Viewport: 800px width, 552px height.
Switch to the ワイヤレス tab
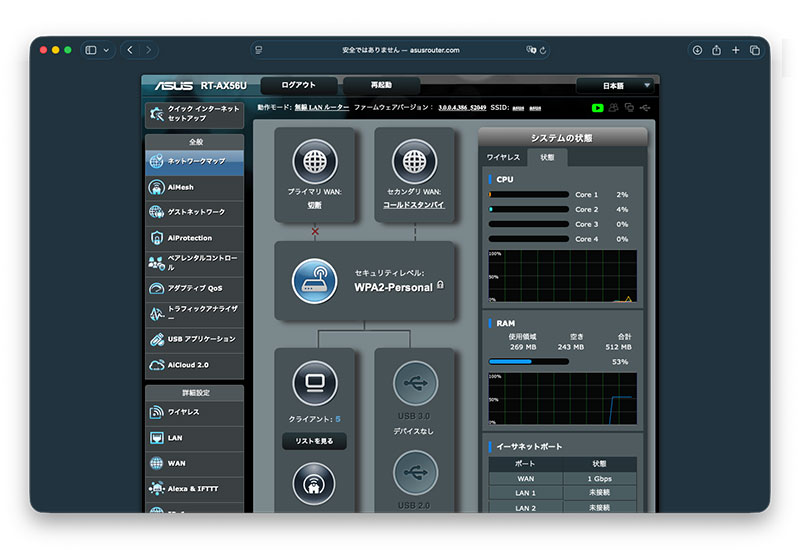[503, 157]
